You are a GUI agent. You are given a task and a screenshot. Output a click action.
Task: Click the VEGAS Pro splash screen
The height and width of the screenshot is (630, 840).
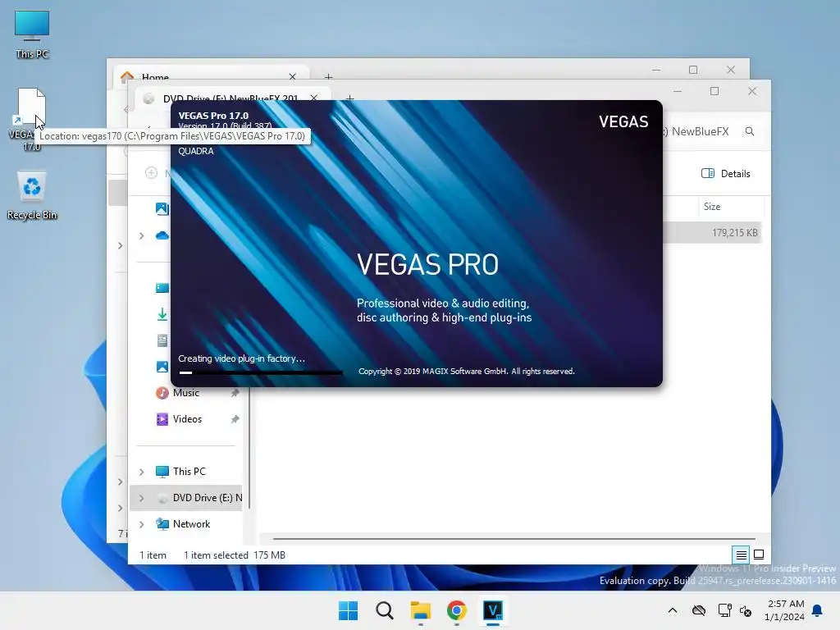(x=416, y=243)
